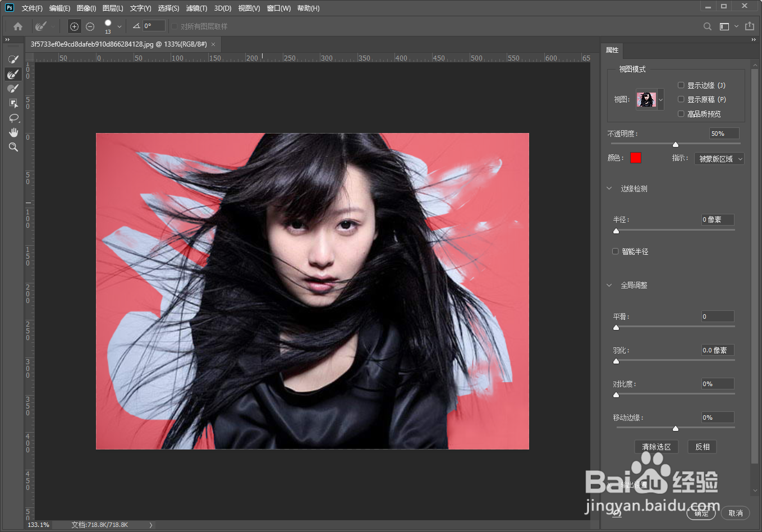Screen dimensions: 762x532
Task: Click the 清除选区 button
Action: point(657,447)
